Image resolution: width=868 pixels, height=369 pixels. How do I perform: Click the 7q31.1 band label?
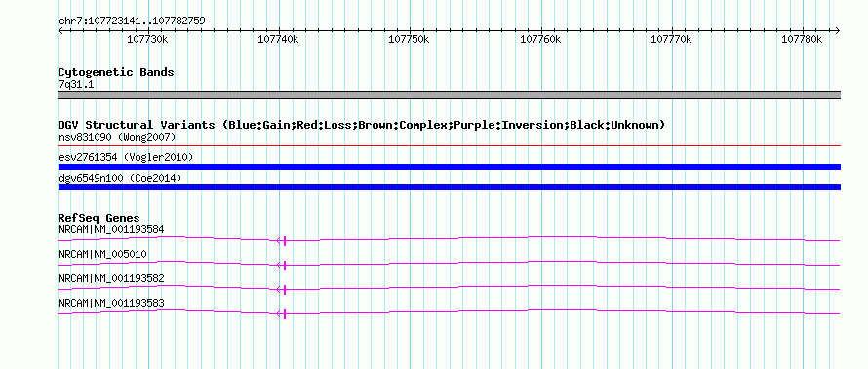point(75,84)
